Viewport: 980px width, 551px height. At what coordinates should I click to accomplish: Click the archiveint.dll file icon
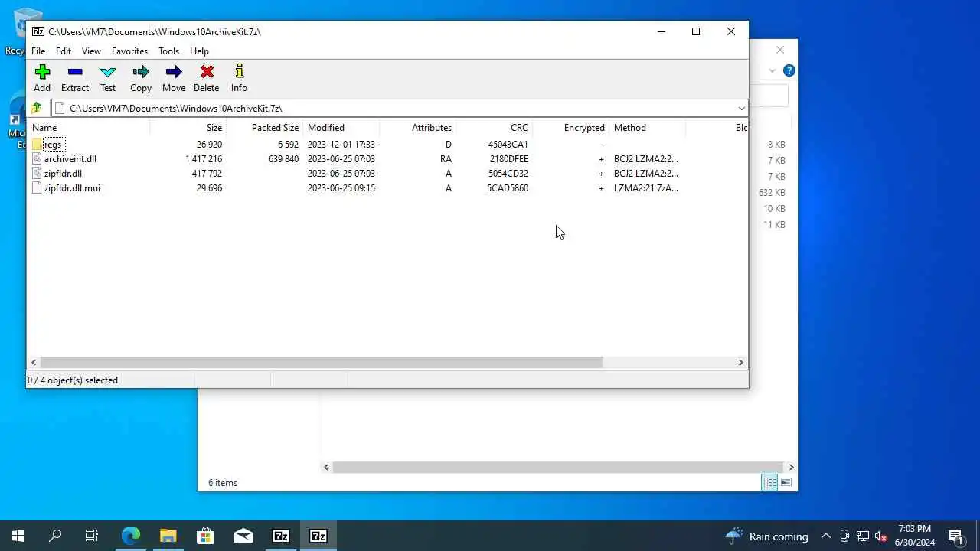tap(37, 158)
